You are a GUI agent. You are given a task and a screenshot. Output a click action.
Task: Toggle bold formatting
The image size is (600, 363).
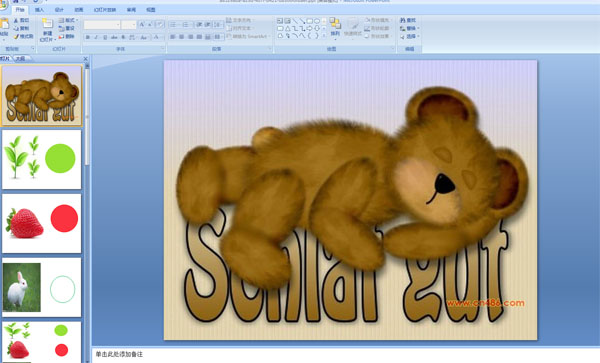pyautogui.click(x=88, y=37)
